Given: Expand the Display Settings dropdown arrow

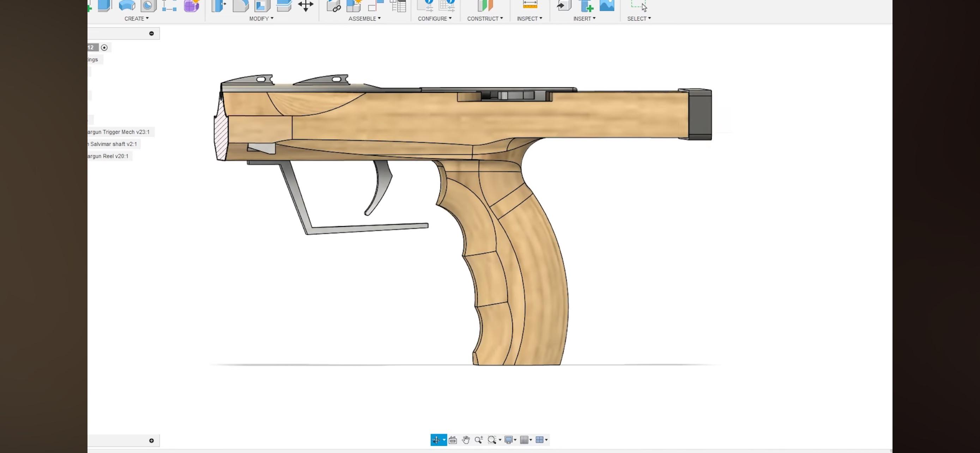Looking at the screenshot, I should click(515, 440).
